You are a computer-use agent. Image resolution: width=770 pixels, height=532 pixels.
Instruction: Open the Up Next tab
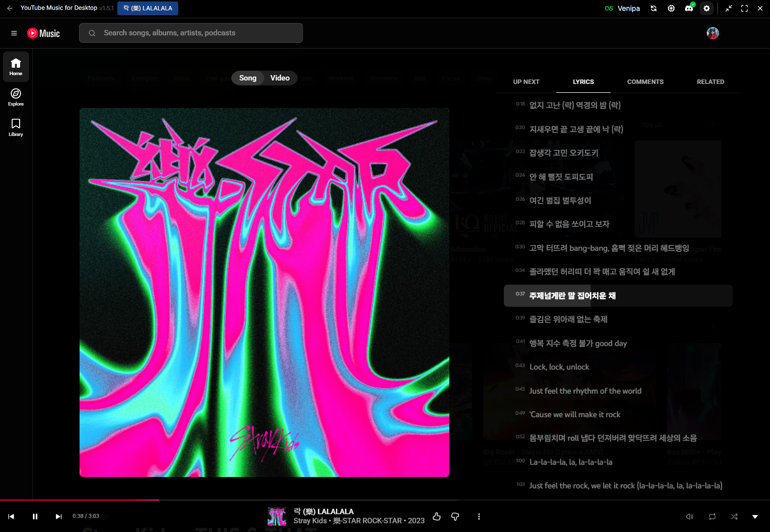[x=526, y=82]
